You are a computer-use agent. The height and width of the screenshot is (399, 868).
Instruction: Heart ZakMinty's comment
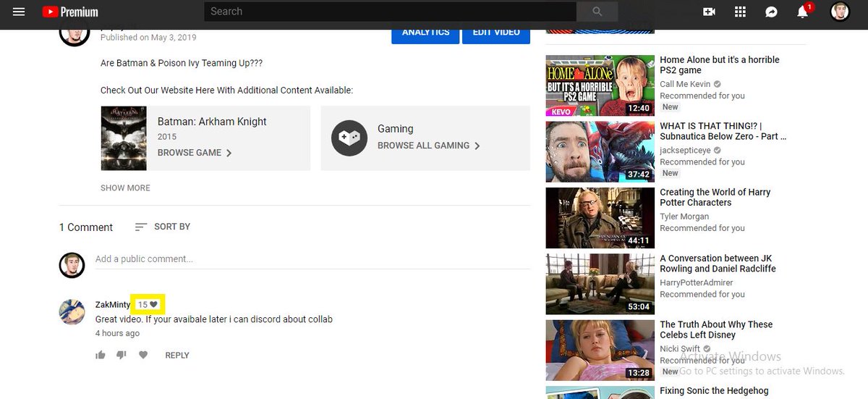point(143,355)
